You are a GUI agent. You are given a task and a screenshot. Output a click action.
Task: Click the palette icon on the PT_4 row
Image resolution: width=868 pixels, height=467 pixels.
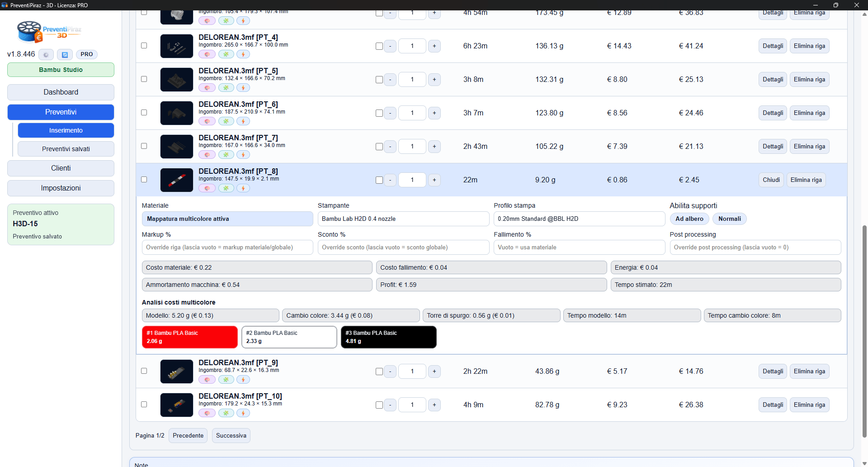click(x=207, y=54)
